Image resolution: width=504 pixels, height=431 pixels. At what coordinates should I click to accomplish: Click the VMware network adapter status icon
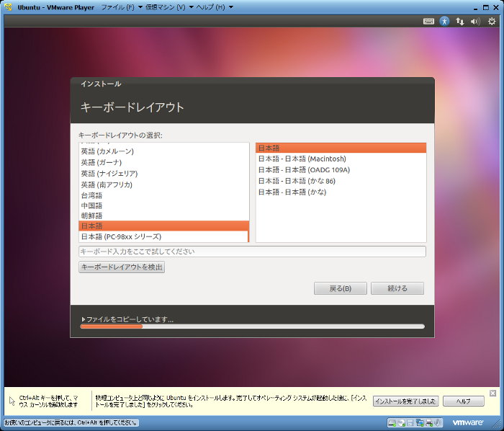[420, 422]
